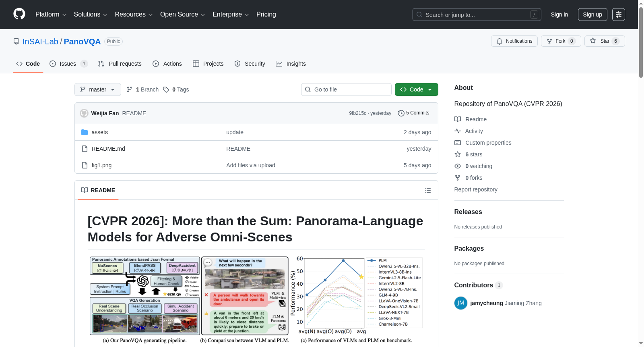This screenshot has height=347, width=644.
Task: Open the PanoVQA repository link
Action: (82, 42)
